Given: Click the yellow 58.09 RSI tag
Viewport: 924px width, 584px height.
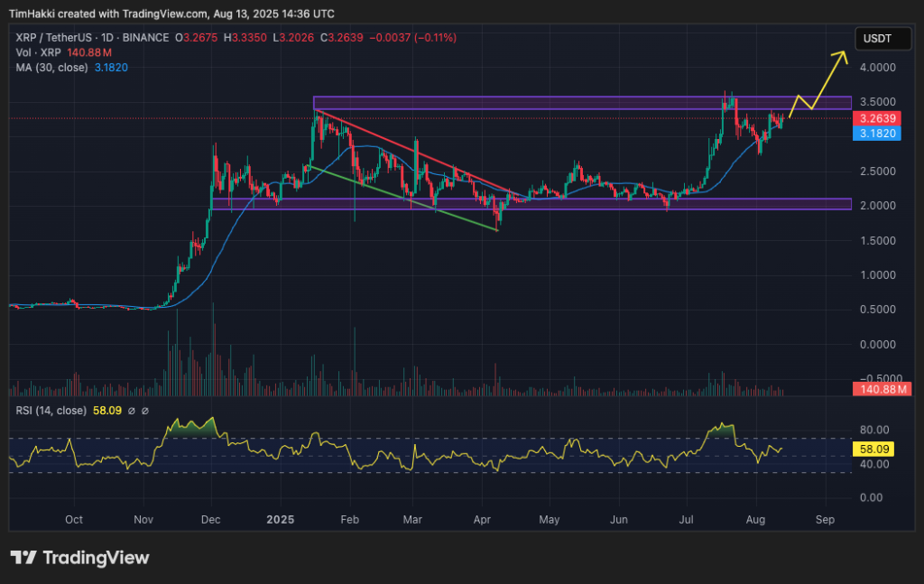Looking at the screenshot, I should [873, 448].
